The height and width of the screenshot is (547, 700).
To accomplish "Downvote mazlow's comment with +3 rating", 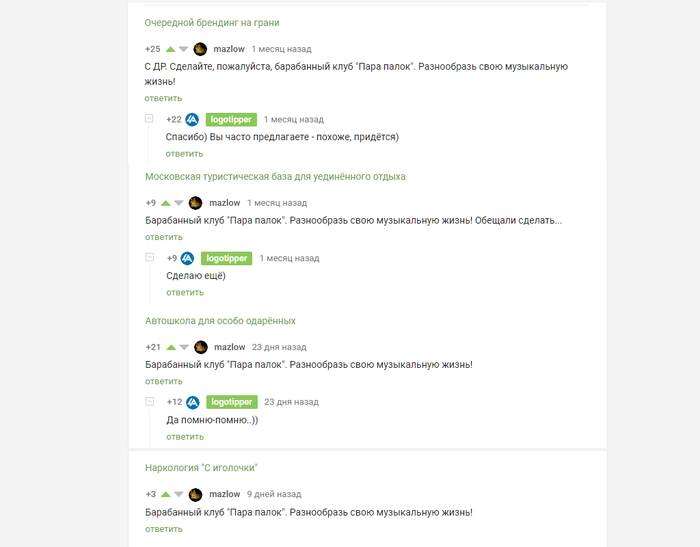I will coord(179,494).
